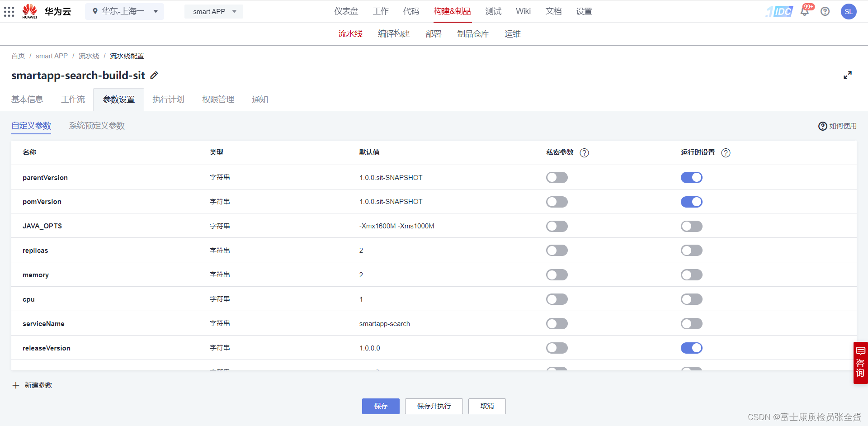Switch to 权限管理 tab
Screen dimensions: 868x426
[x=218, y=99]
